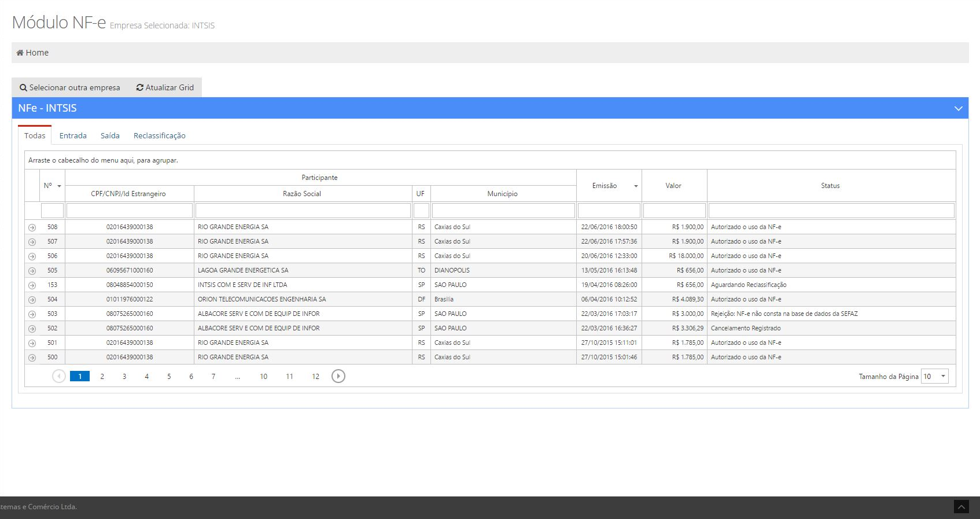This screenshot has width=980, height=519.
Task: Click the row arrow icon for invoice 503
Action: coord(32,314)
